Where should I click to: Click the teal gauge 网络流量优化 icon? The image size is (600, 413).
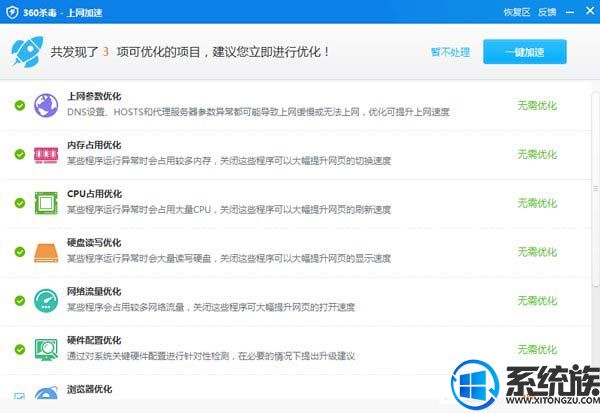(x=46, y=301)
